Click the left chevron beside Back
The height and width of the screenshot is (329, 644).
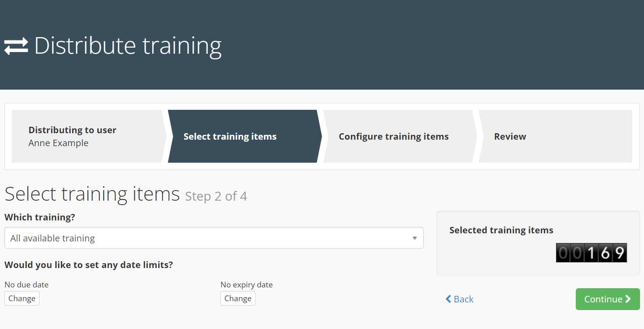[x=448, y=299]
